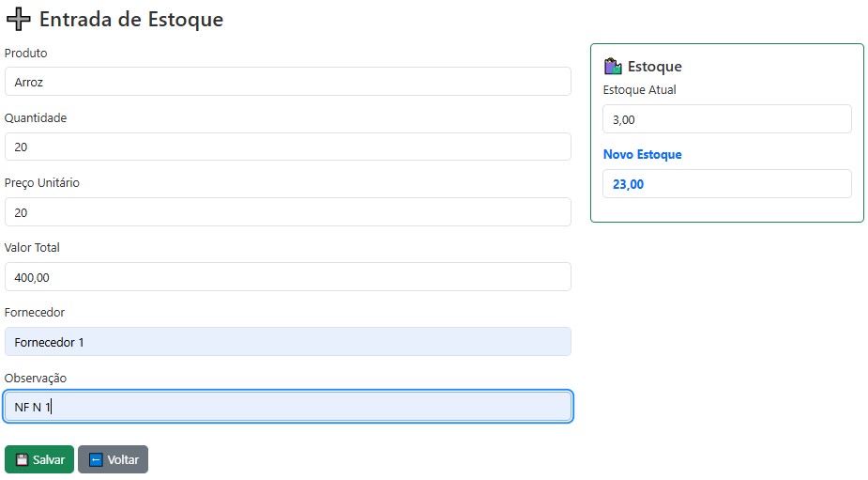Click the Estoque panel title text
868x480 pixels.
[x=654, y=67]
